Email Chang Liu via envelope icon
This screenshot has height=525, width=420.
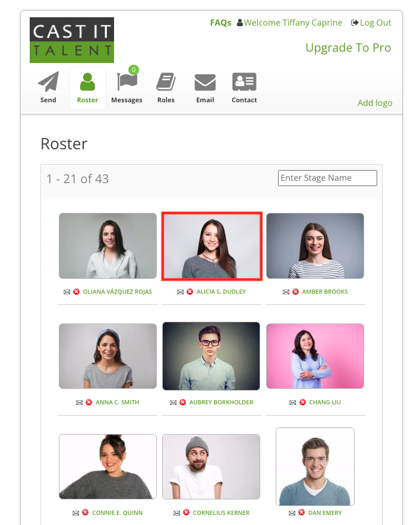click(292, 403)
